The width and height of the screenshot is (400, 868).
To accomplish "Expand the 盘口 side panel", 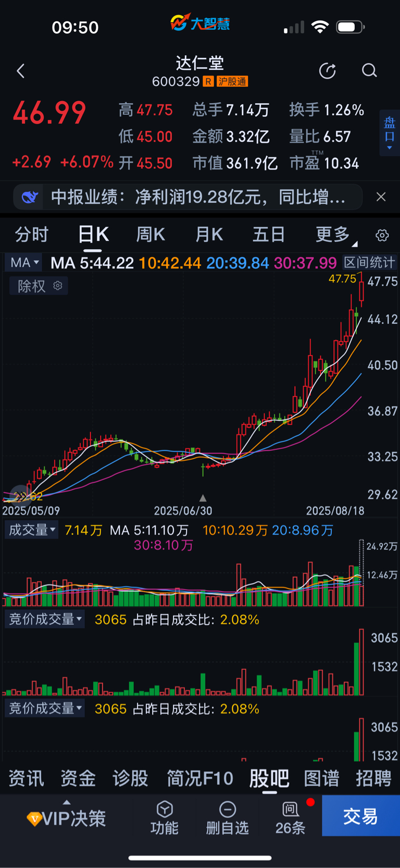I will [x=390, y=133].
